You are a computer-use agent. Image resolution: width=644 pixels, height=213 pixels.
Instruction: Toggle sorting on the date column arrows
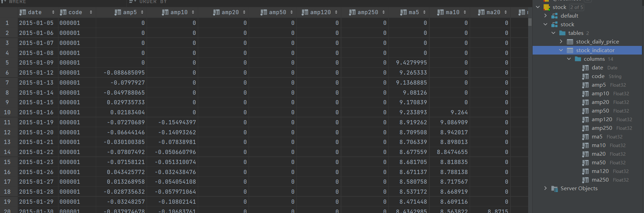[53, 12]
